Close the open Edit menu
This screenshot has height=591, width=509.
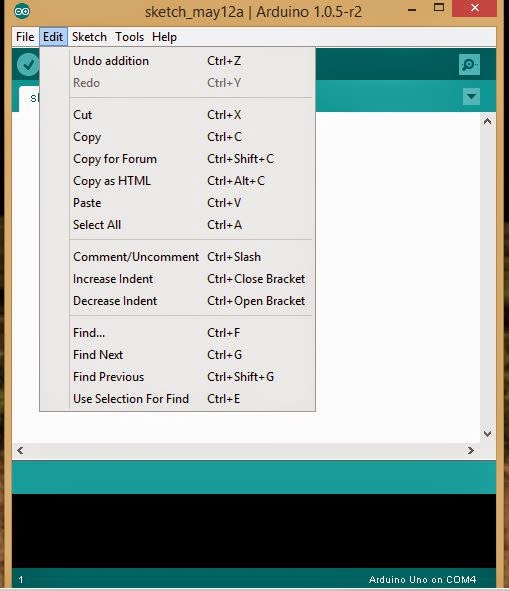click(53, 37)
